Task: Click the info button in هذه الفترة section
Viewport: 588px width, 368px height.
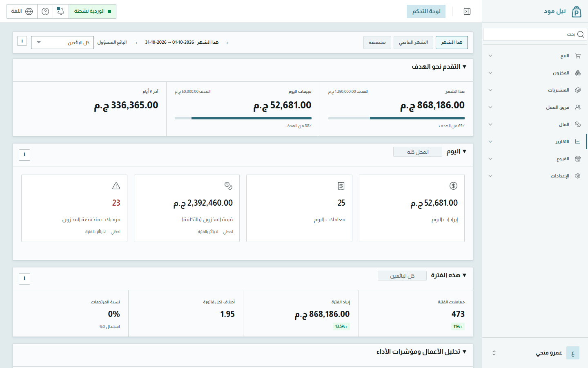Action: tap(24, 279)
